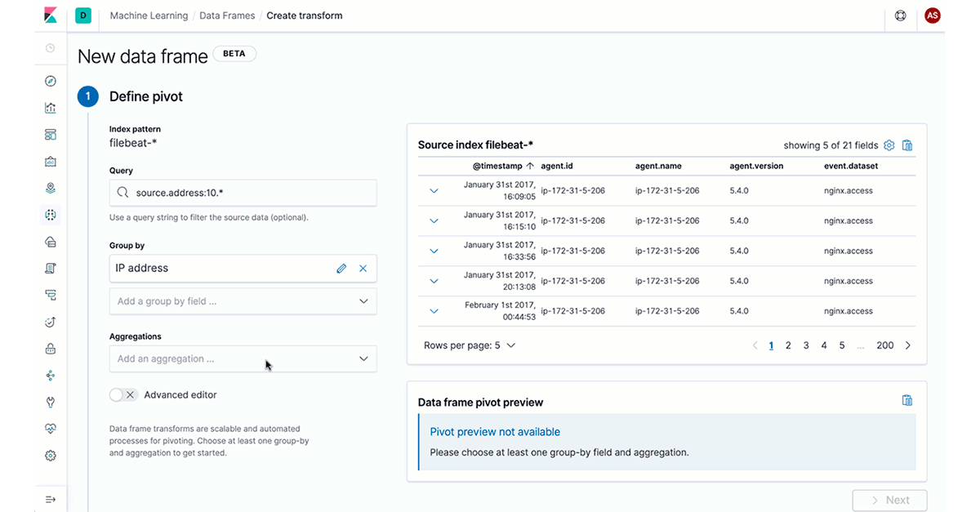This screenshot has width=980, height=512.
Task: Remove the IP address group by field
Action: tap(363, 268)
